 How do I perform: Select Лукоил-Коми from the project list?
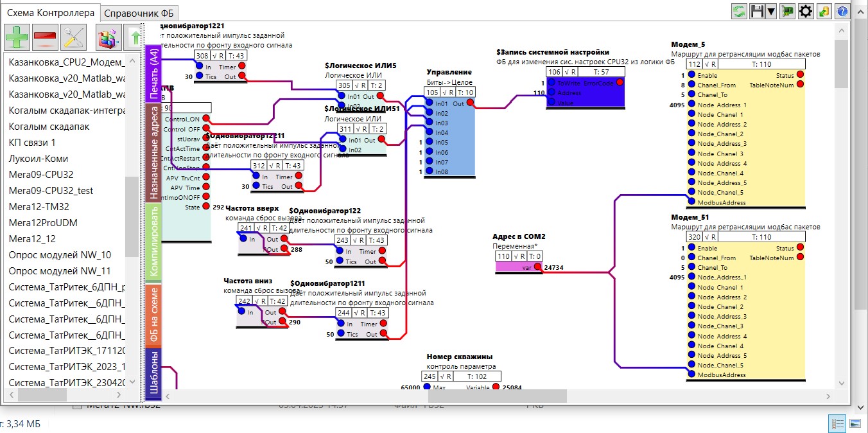39,158
